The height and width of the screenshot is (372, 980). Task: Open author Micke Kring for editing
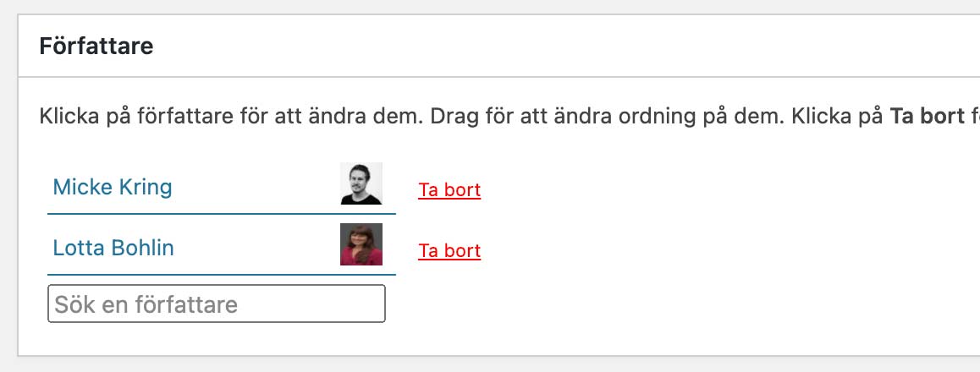(x=113, y=187)
